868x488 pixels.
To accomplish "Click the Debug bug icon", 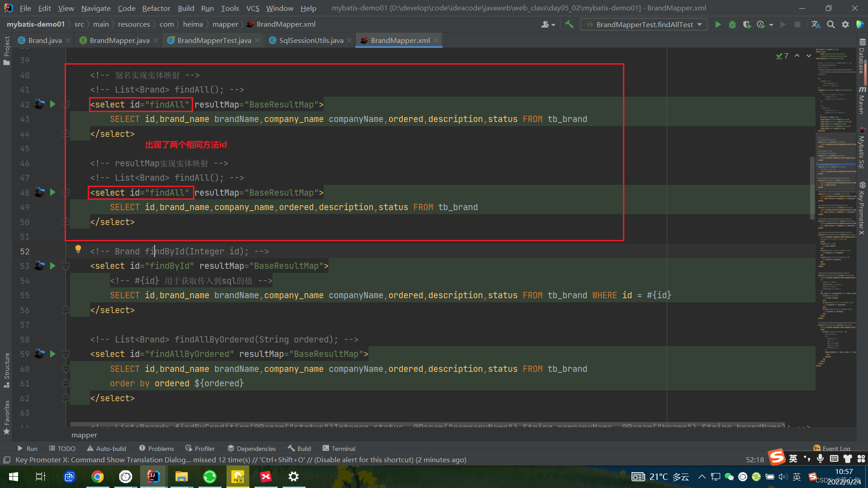I will (732, 24).
